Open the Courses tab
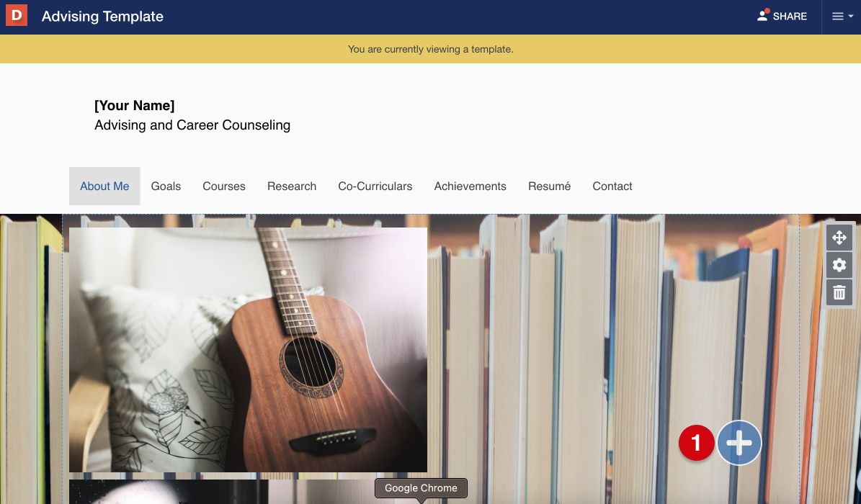Viewport: 861px width, 504px height. pyautogui.click(x=224, y=186)
